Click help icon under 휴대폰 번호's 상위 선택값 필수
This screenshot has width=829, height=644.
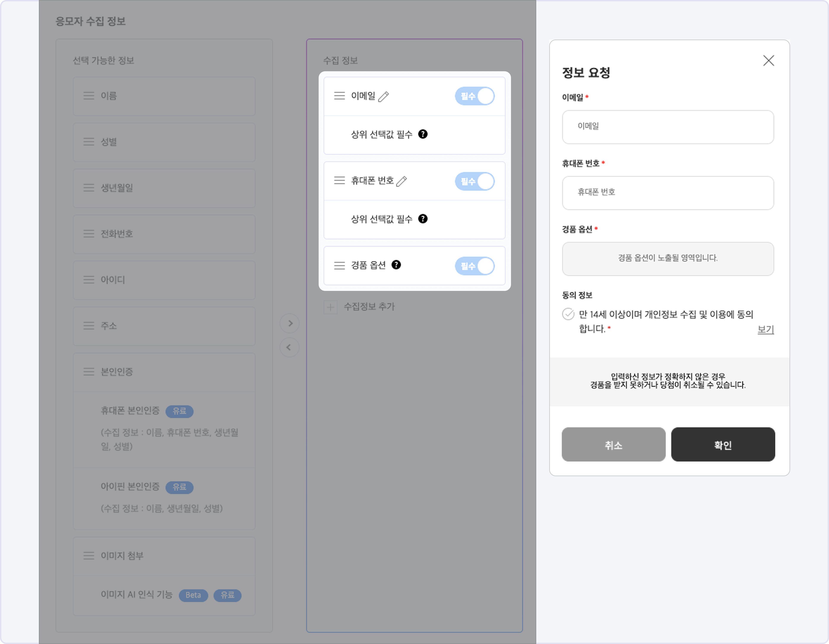coord(422,219)
